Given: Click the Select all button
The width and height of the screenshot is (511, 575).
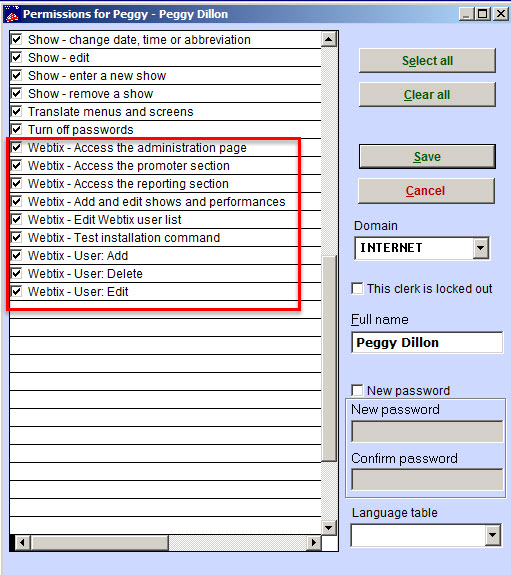Looking at the screenshot, I should [x=427, y=61].
